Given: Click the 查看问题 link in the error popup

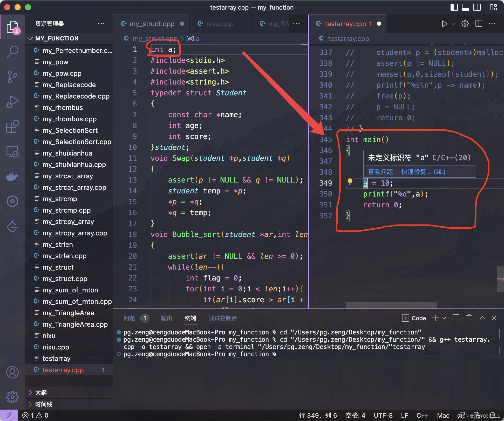Looking at the screenshot, I should pos(380,172).
